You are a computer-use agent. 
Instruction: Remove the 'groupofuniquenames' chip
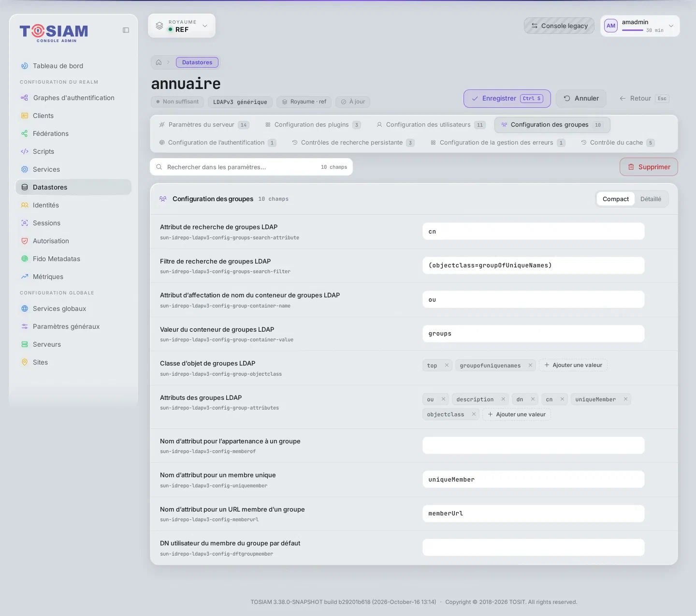tap(530, 366)
